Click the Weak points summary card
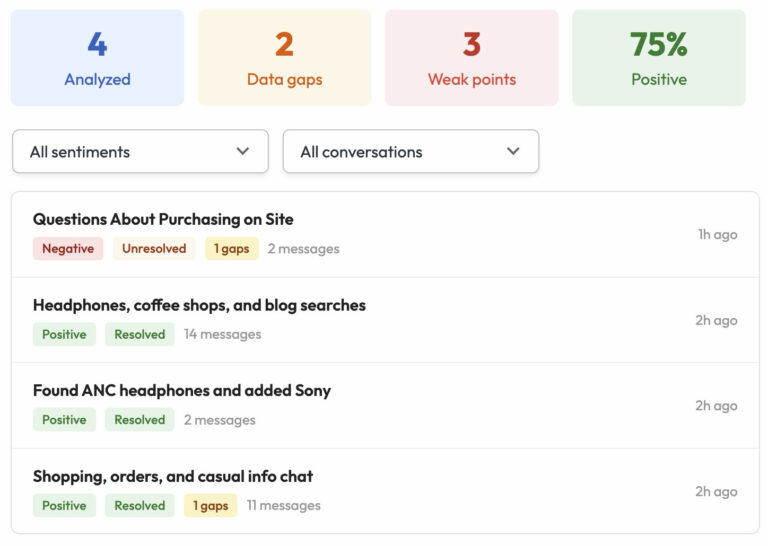Screen dimensions: 768x546 471,58
